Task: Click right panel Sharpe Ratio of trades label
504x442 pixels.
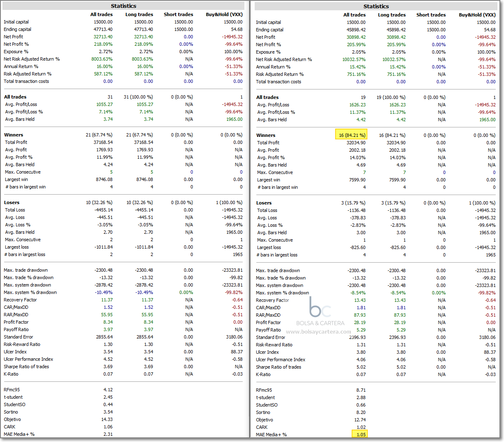Action: pyautogui.click(x=279, y=367)
